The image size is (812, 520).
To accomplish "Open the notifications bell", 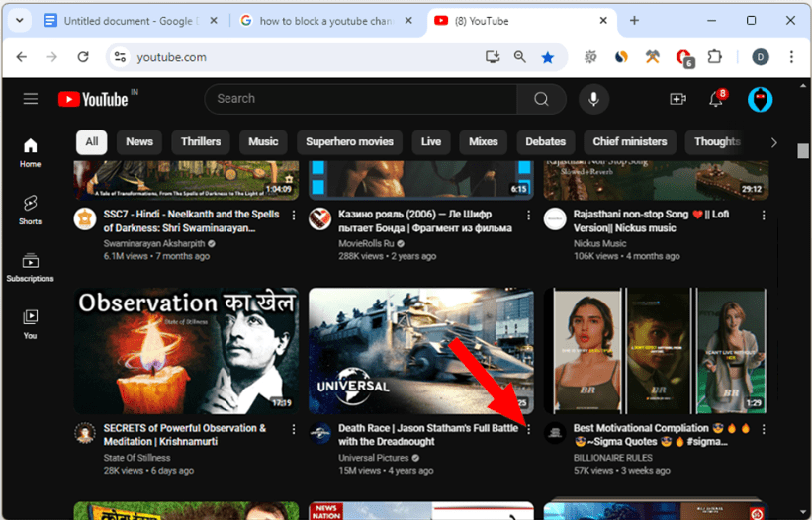I will coord(716,98).
